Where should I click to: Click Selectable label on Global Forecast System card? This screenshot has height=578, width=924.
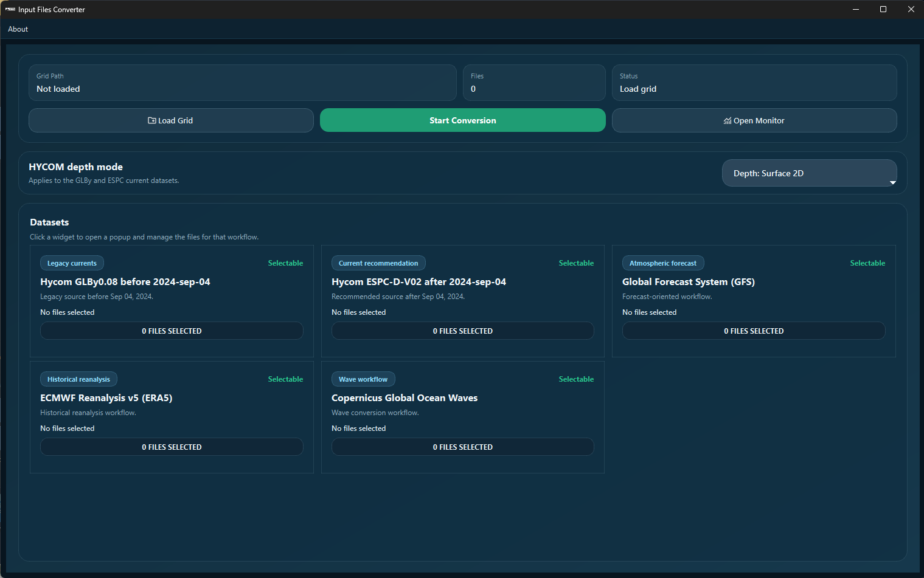[x=867, y=263]
